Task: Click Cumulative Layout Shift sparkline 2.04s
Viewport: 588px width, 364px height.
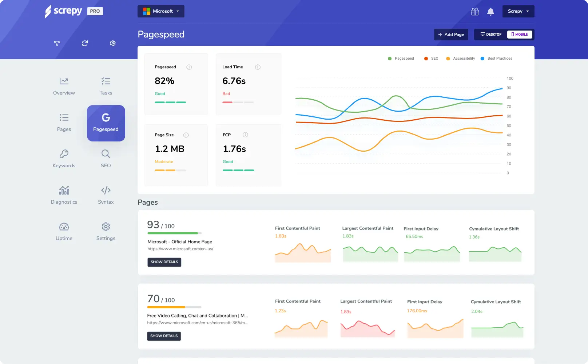Action: pos(497,329)
